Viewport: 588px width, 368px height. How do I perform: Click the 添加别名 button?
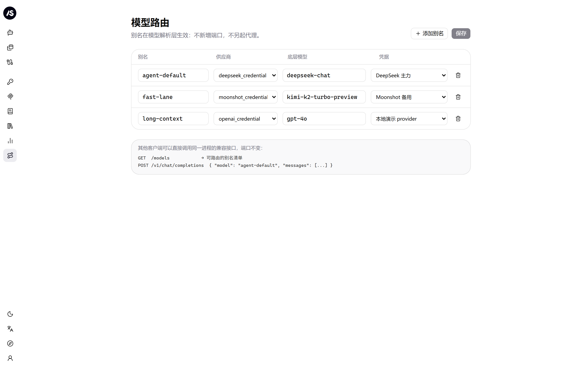point(429,33)
